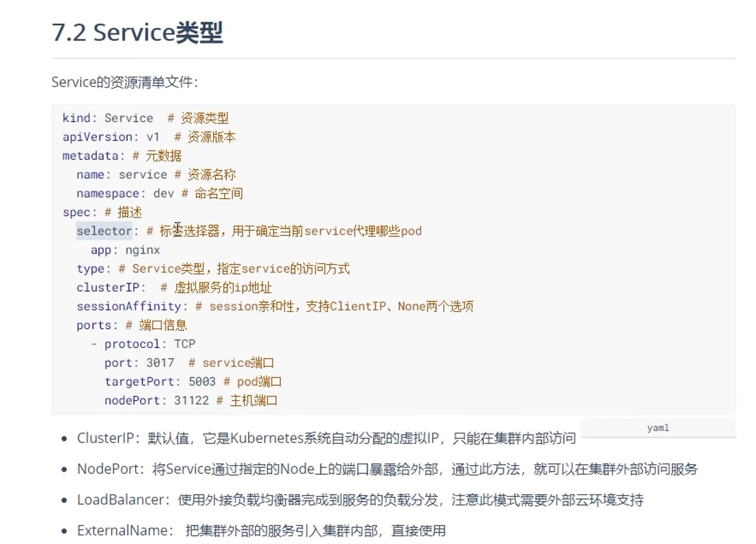
Task: Click the highlighted "selector" key
Action: 105,231
